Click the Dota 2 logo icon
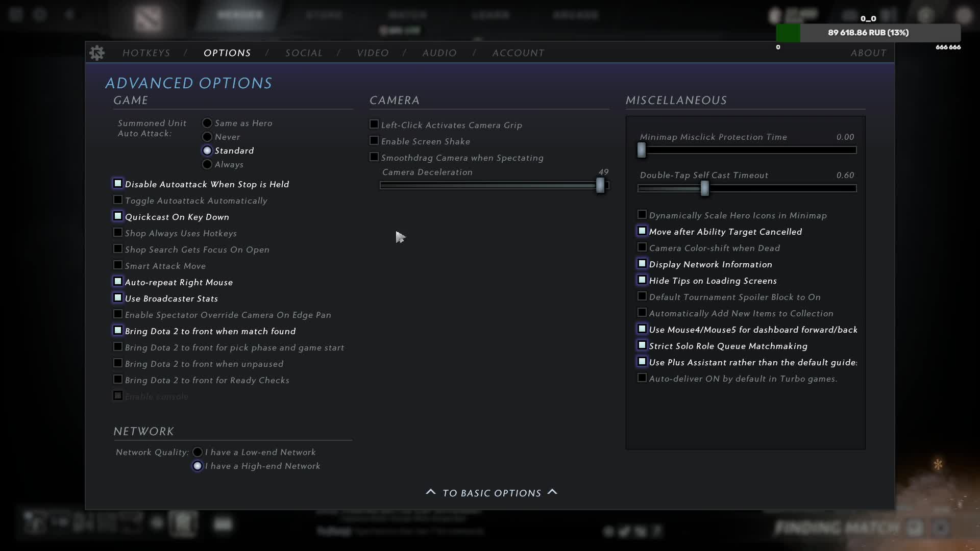Viewport: 980px width, 551px height. (x=149, y=17)
